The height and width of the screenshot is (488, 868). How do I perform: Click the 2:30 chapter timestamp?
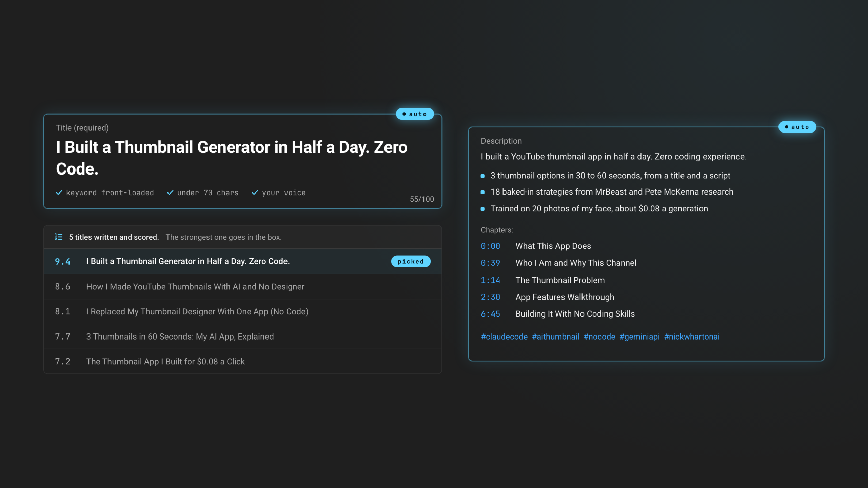pyautogui.click(x=490, y=297)
